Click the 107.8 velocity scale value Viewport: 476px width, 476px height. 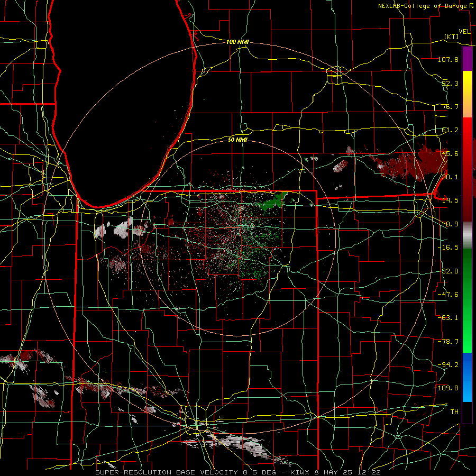coord(448,59)
